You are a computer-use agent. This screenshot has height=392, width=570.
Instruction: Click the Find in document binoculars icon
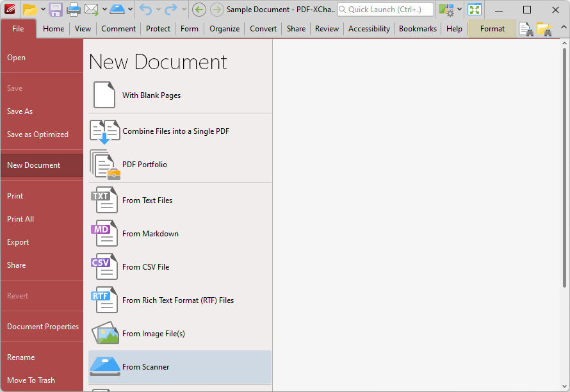coord(526,29)
